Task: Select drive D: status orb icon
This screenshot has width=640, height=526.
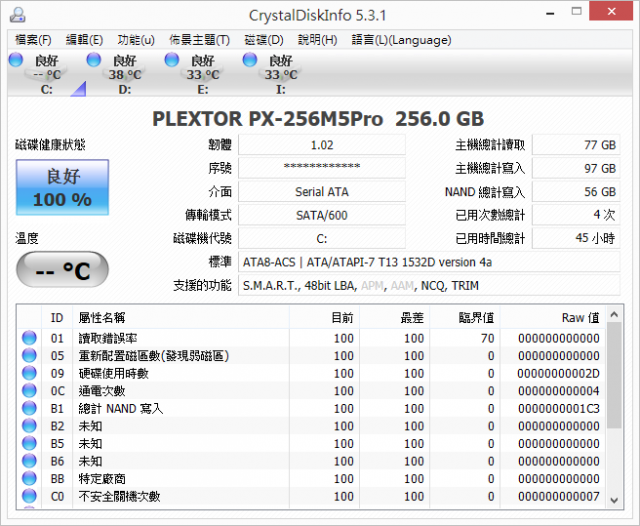Action: coord(94,60)
